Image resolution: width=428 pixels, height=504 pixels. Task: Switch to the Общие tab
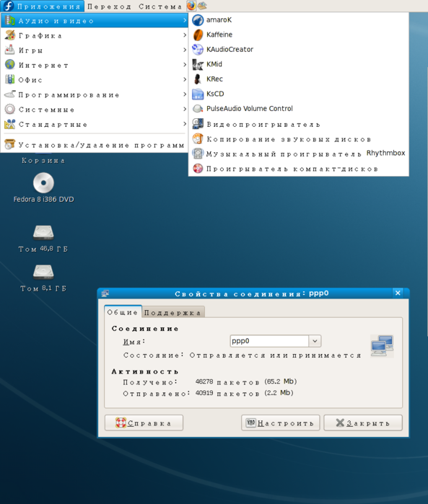tap(123, 312)
